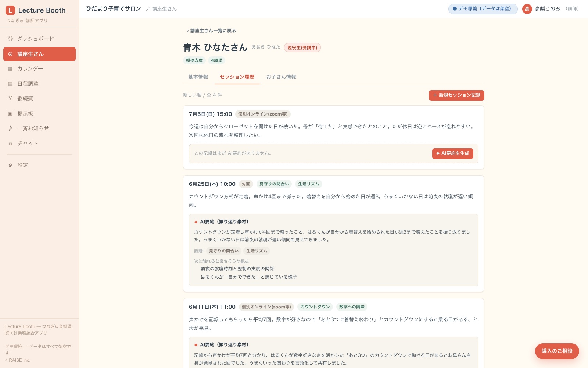Click the 数字への興味 tag

coord(352,307)
